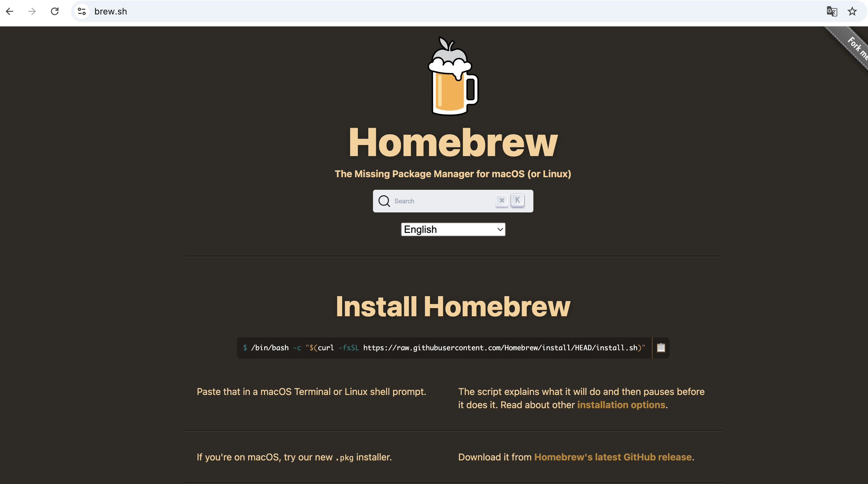Image resolution: width=868 pixels, height=484 pixels.
Task: Click the magnifying glass search icon
Action: (384, 201)
